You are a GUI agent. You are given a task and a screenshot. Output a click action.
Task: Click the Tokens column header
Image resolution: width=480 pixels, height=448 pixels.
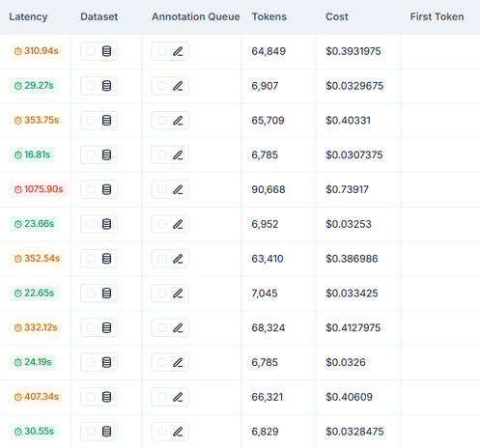click(x=269, y=16)
